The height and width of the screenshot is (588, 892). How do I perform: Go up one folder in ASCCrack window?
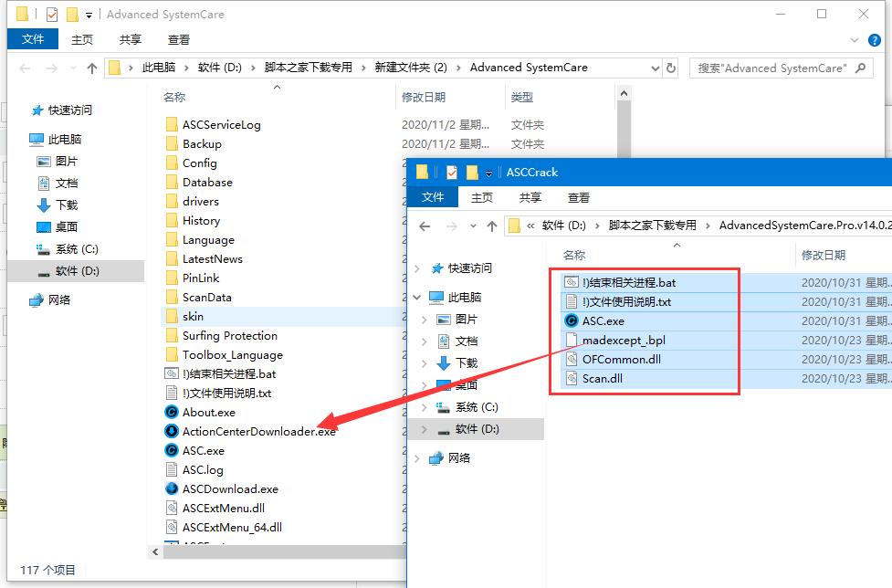[492, 226]
